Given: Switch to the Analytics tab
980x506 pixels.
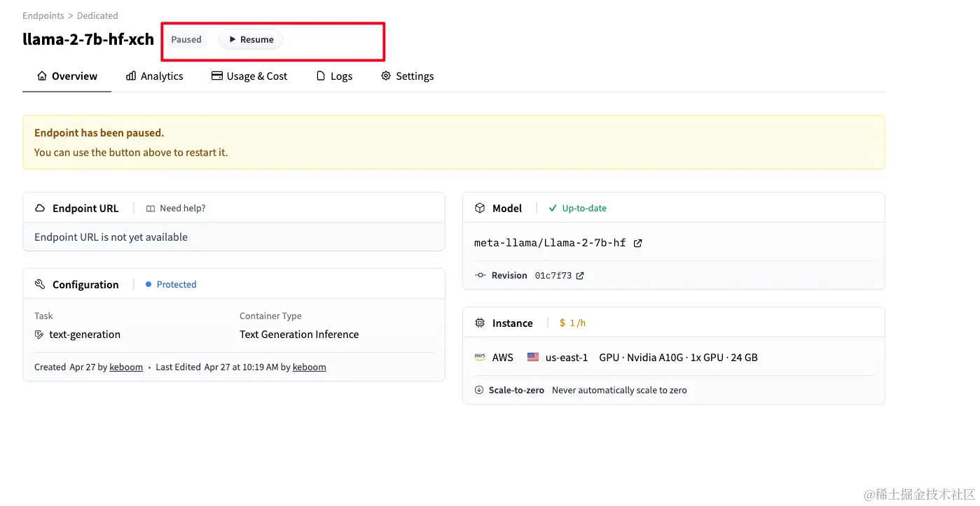Looking at the screenshot, I should click(154, 76).
